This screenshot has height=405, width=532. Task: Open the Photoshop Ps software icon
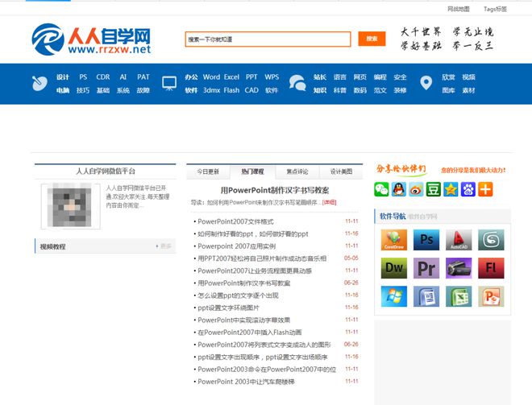point(426,240)
